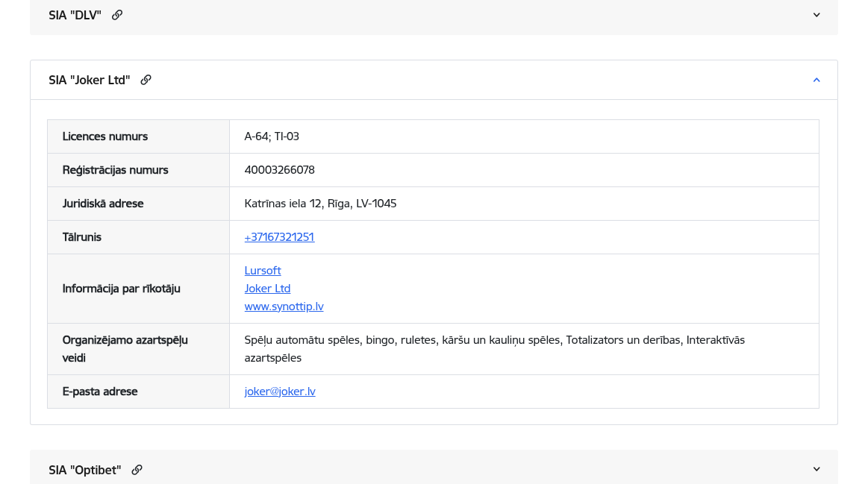Click licence value A-64; TI-03
The image size is (868, 484).
pyautogui.click(x=272, y=136)
